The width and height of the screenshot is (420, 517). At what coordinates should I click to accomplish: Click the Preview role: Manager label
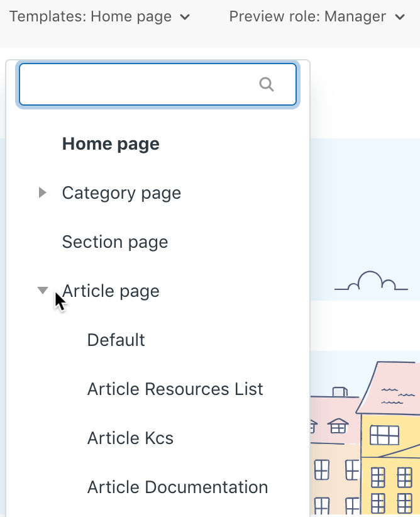(308, 17)
